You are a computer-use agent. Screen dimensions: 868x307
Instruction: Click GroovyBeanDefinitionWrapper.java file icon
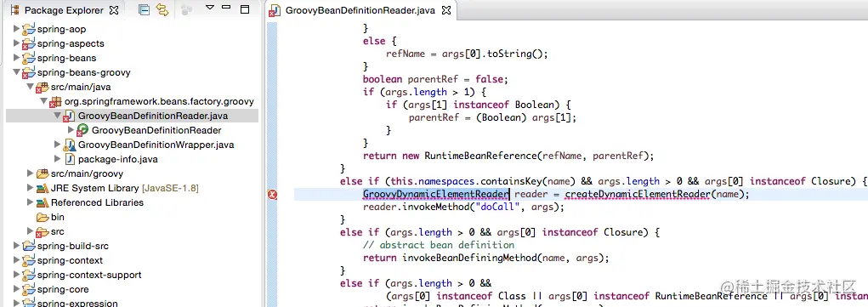click(69, 145)
